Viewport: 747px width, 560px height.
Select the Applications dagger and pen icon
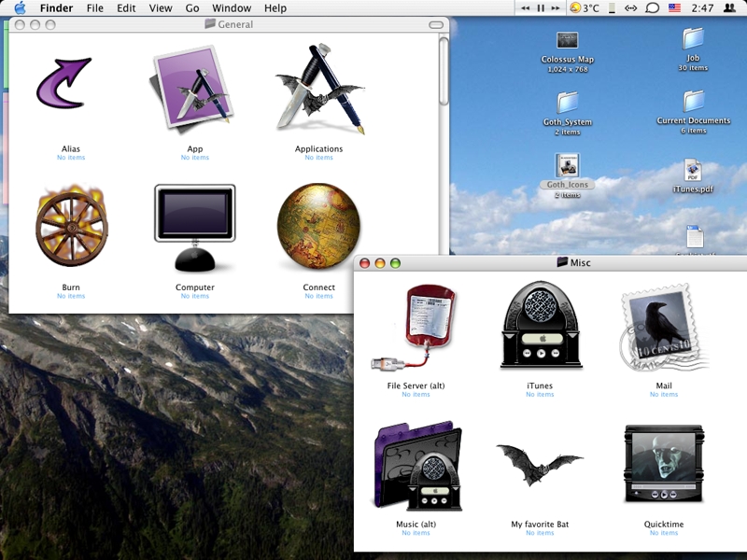coord(318,88)
